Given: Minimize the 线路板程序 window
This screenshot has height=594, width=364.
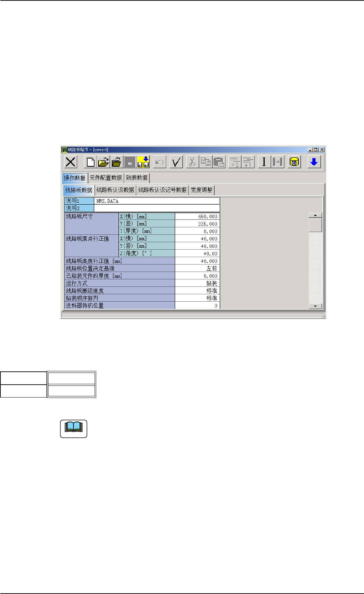Looking at the screenshot, I should click(x=310, y=149).
